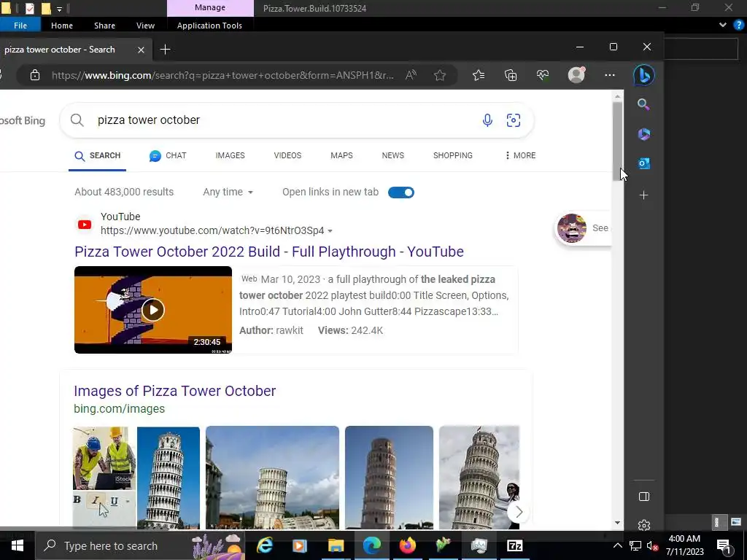The height and width of the screenshot is (560, 747).
Task: Add page to favorites star icon
Action: pos(440,75)
